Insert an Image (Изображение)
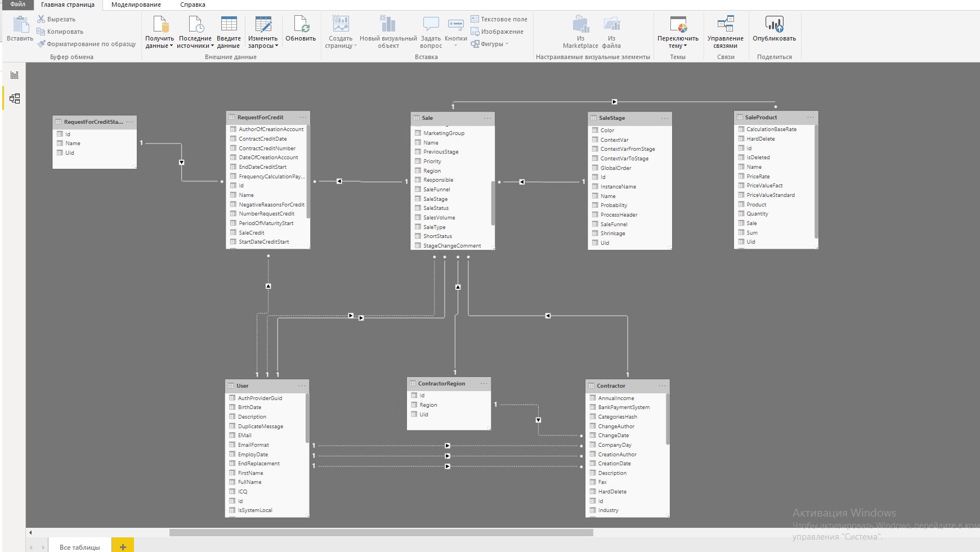The image size is (980, 552). tap(497, 32)
